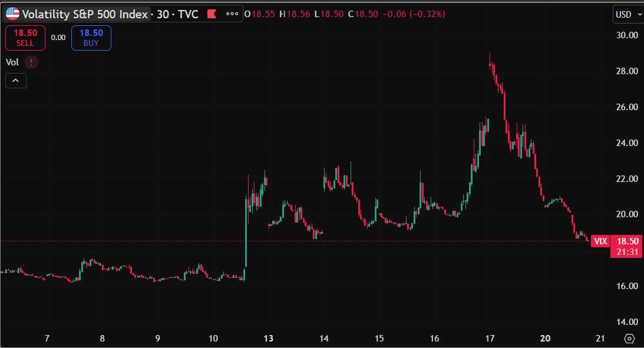Click the open value O18.55

[x=260, y=14]
